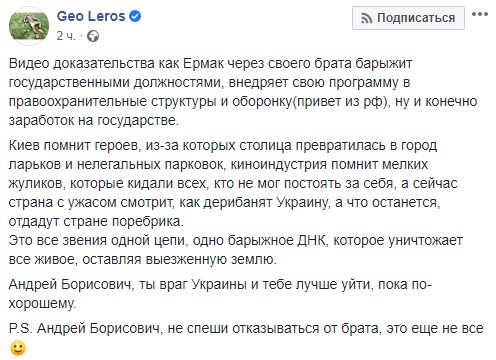Click the 'P.S. Андрей Борисович' line
Viewport: 496px width, 360px height.
tap(246, 329)
